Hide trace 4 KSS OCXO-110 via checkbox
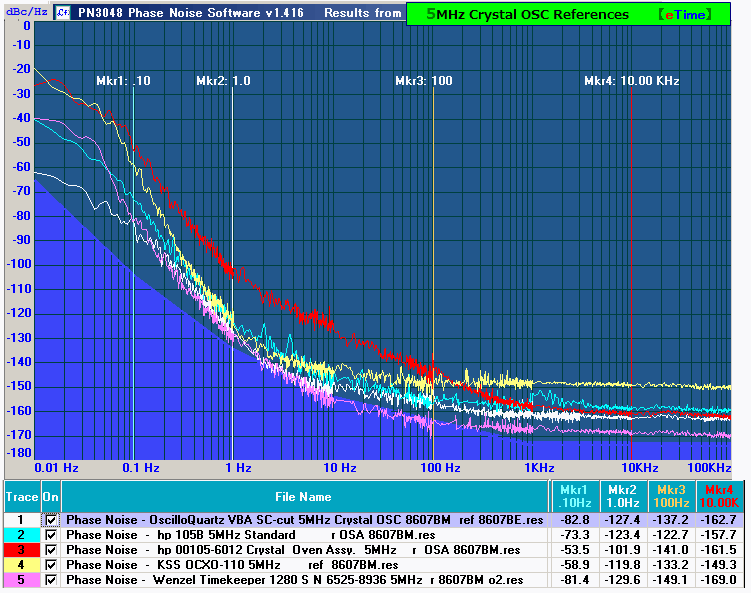The image size is (751, 593). point(51,565)
